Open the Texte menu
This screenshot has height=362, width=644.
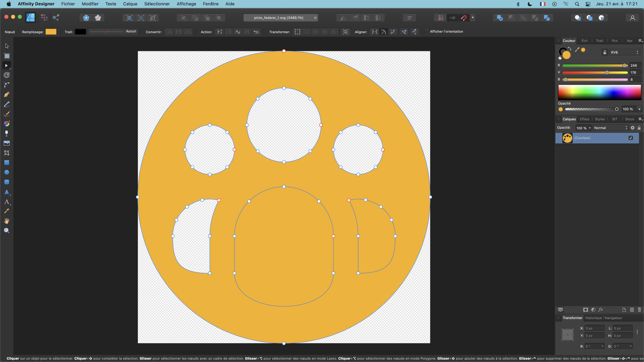point(111,4)
